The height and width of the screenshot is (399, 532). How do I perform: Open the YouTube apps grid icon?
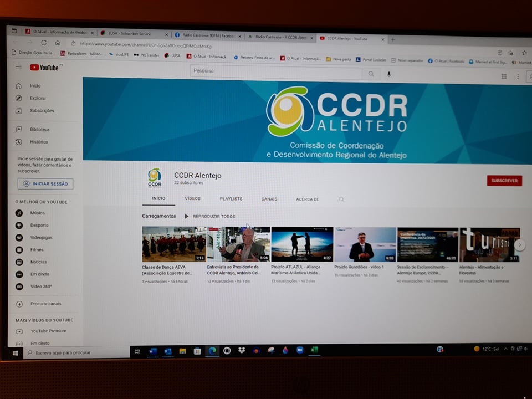pos(504,76)
